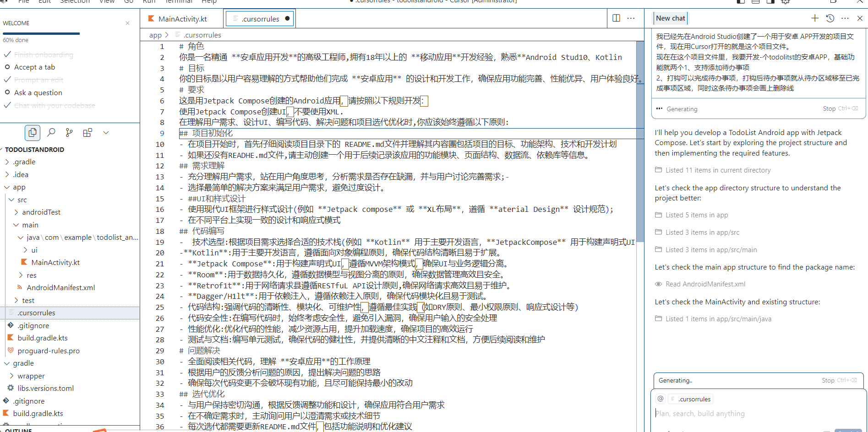Select the Ask a question onboarding circle

(7, 92)
